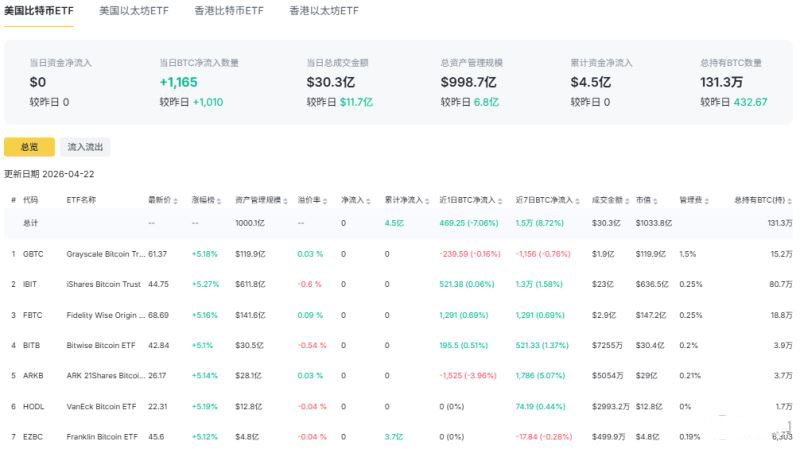Viewport: 800px width, 449px height.
Task: Select the 香港以太坊ETF tab
Action: point(324,11)
